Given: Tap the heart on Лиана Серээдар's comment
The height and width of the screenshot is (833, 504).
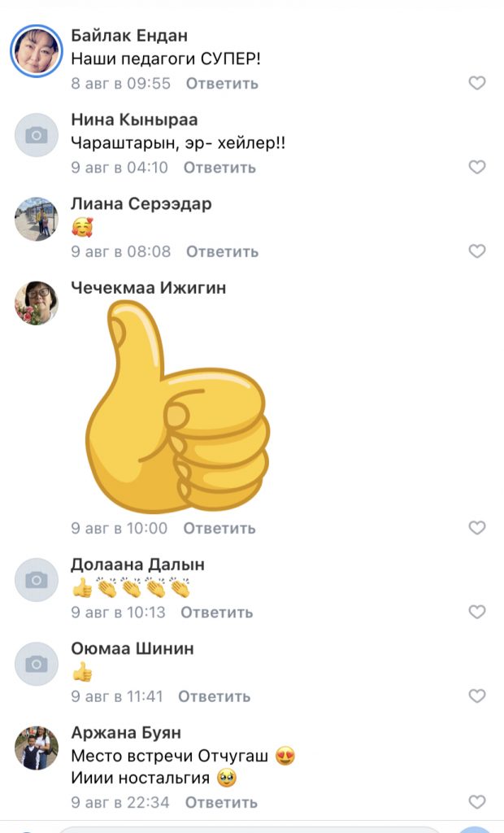Looking at the screenshot, I should pyautogui.click(x=477, y=251).
